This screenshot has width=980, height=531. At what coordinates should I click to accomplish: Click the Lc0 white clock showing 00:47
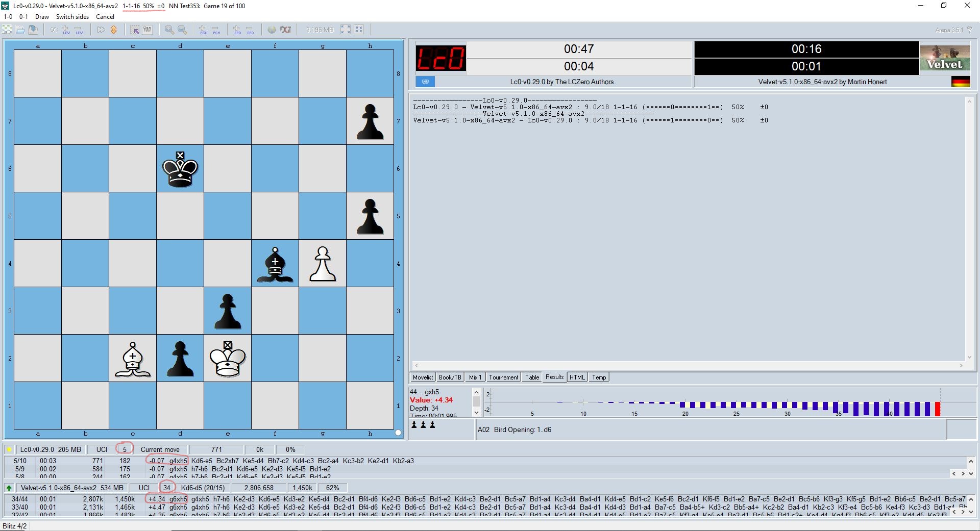pyautogui.click(x=579, y=49)
